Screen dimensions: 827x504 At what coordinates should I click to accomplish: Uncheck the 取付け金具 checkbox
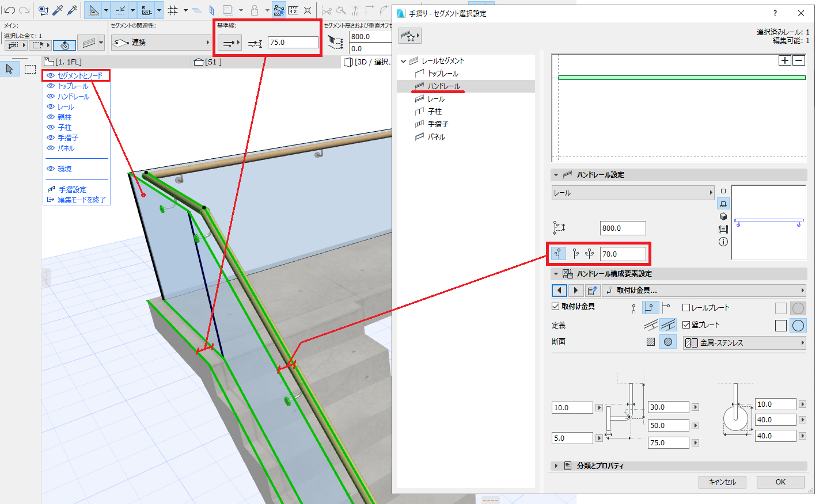tap(556, 307)
